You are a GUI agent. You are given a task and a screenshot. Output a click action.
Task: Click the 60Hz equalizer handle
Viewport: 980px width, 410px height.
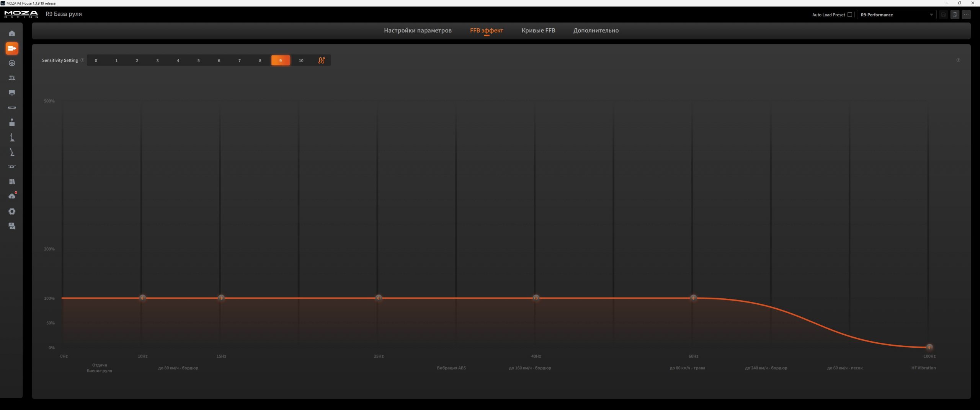(693, 298)
